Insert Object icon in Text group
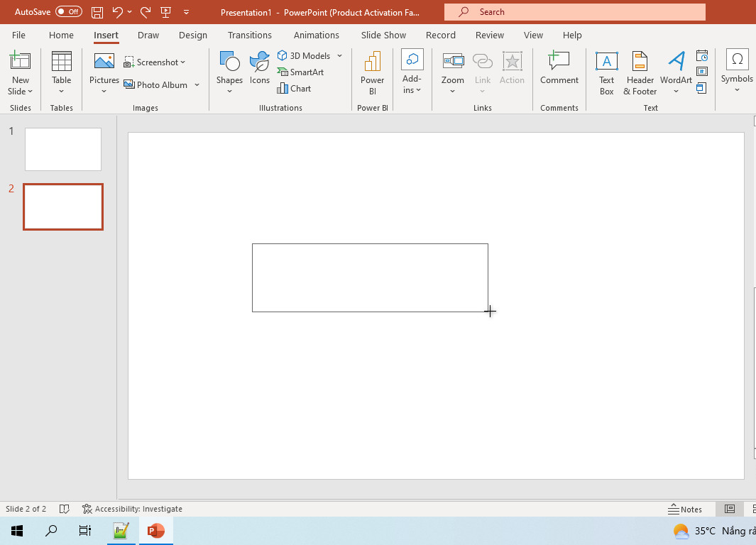Viewport: 756px width, 545px height. (x=702, y=88)
